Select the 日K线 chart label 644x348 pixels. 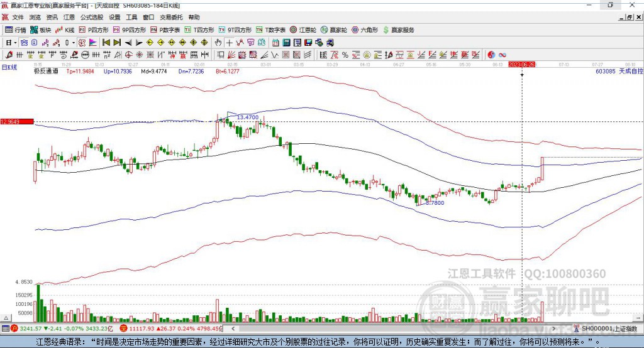pyautogui.click(x=9, y=67)
